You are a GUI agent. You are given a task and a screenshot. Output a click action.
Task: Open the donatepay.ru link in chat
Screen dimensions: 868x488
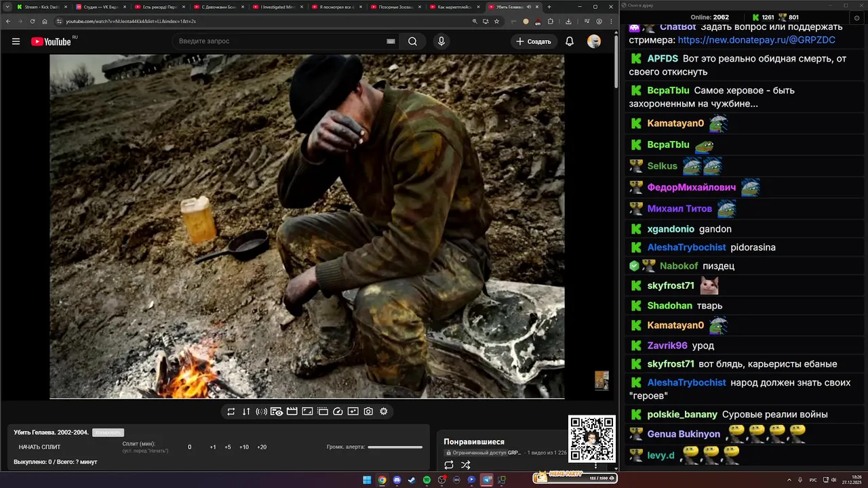(x=757, y=40)
